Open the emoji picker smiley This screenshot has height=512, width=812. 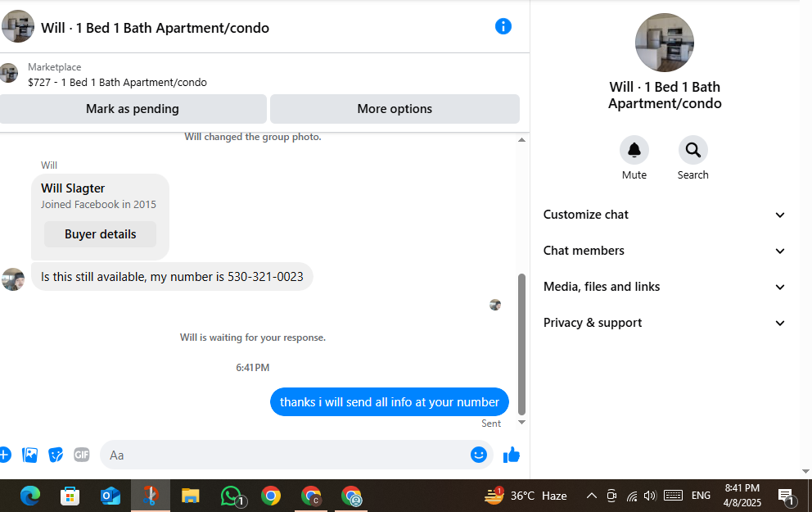click(x=479, y=455)
